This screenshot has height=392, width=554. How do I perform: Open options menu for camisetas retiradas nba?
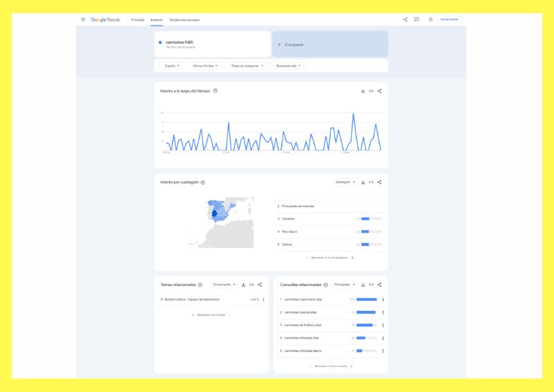(383, 338)
